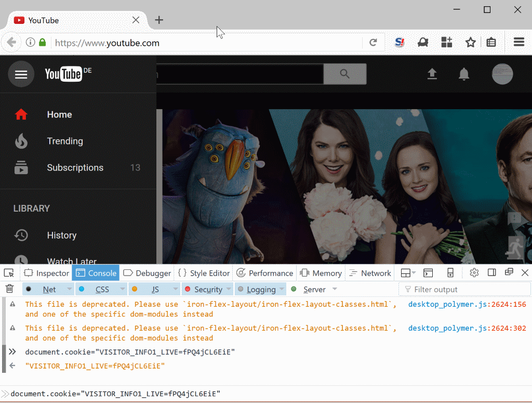
Task: Click the YouTube upload icon
Action: click(432, 74)
